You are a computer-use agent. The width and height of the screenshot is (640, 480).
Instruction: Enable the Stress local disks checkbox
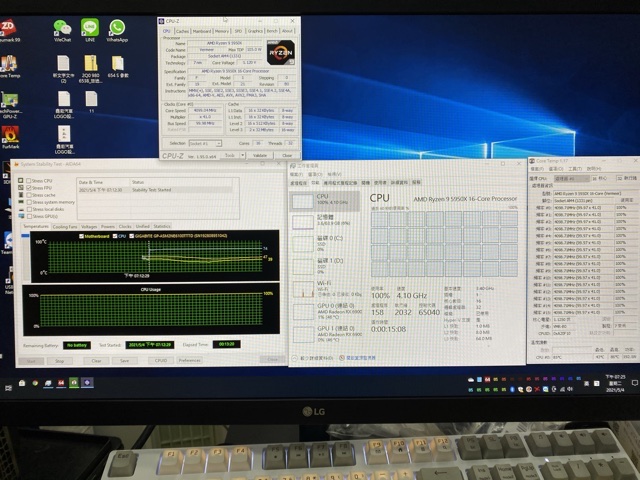click(29, 209)
